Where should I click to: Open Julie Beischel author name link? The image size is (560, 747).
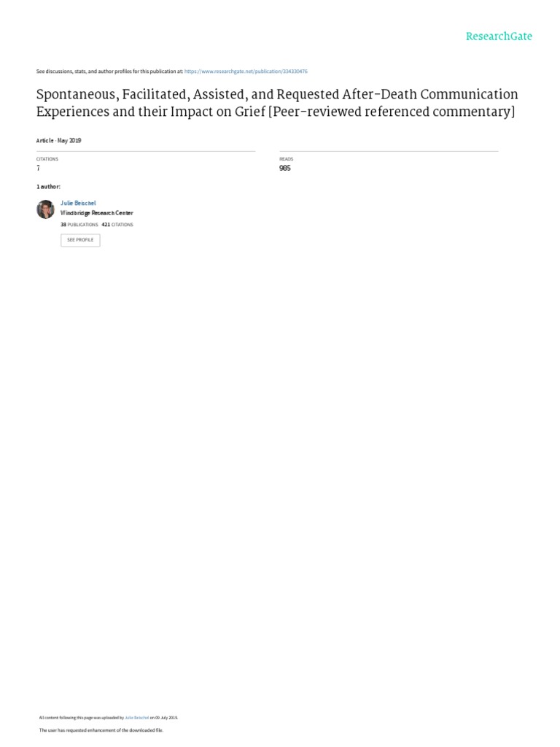[x=78, y=203]
